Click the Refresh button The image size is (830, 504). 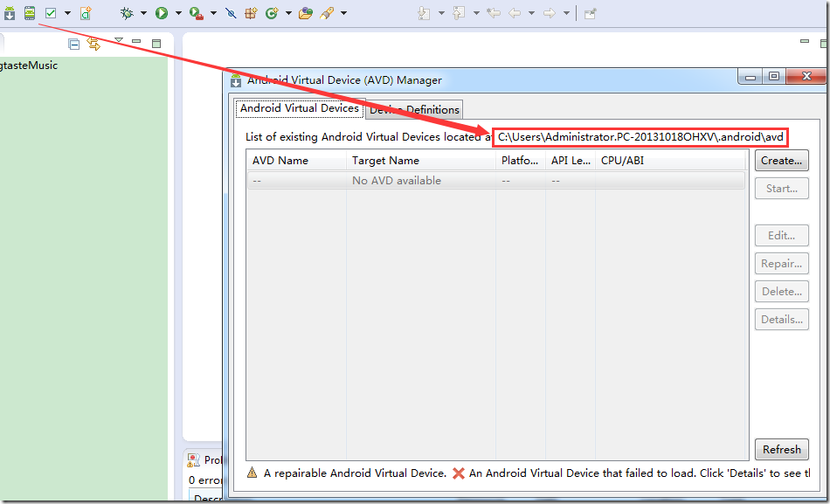pos(781,450)
